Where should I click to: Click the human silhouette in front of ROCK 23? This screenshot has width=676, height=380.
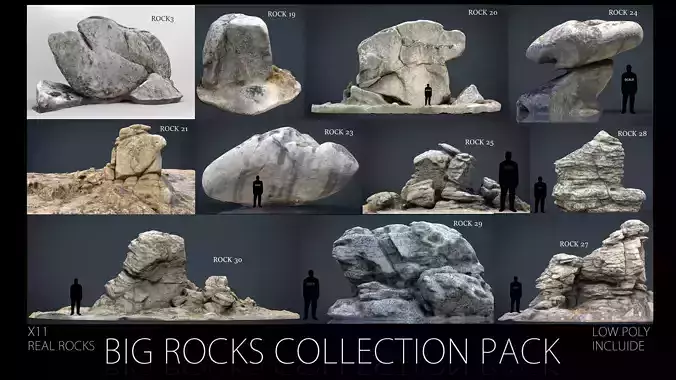[257, 192]
